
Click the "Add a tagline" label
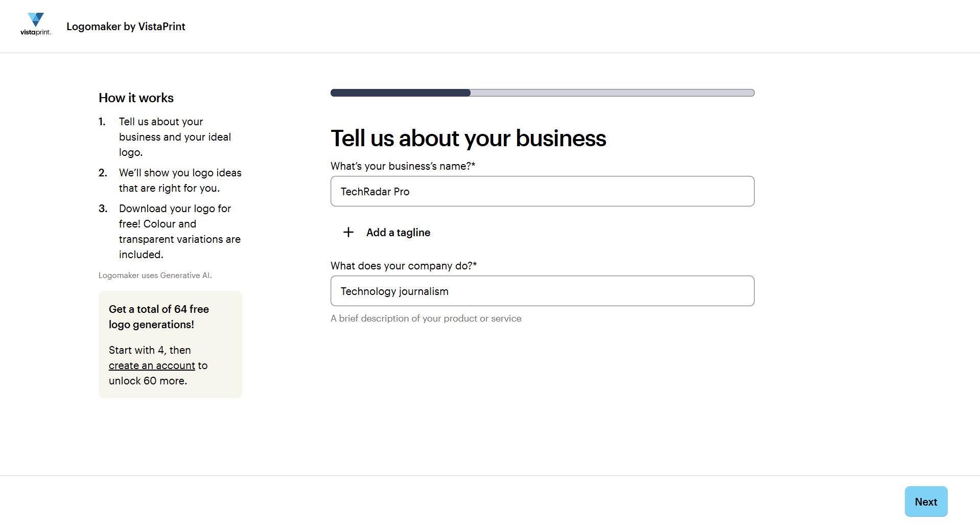(398, 233)
